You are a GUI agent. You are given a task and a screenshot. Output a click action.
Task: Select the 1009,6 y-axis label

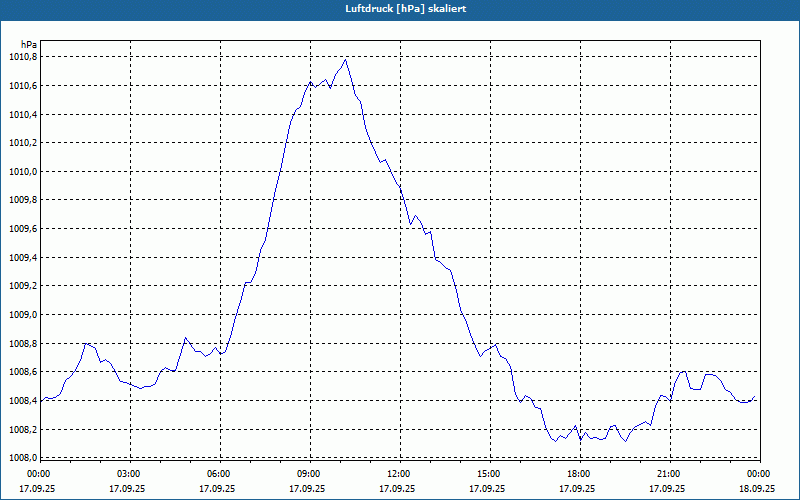23,229
